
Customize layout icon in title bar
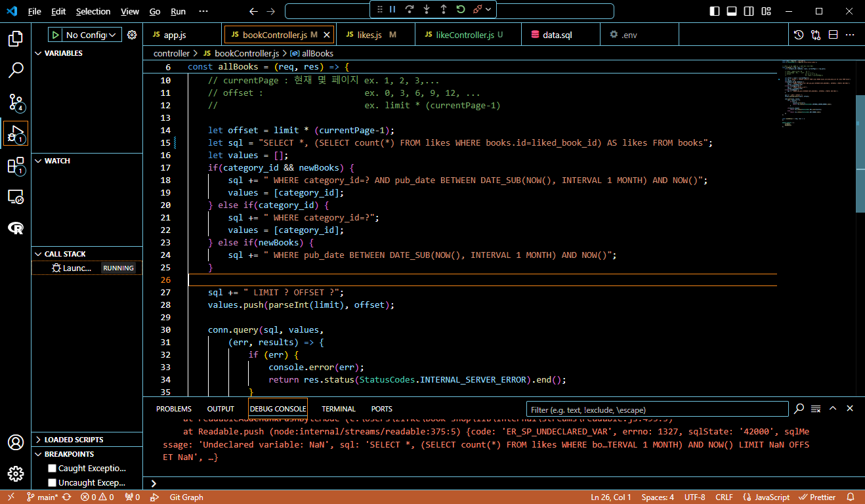pos(766,11)
